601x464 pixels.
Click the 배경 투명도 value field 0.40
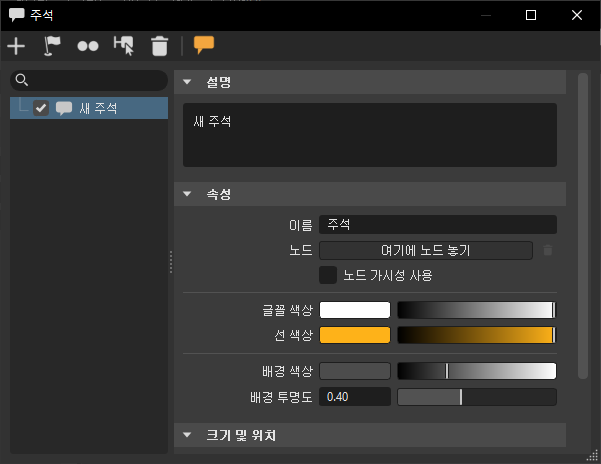coord(355,397)
